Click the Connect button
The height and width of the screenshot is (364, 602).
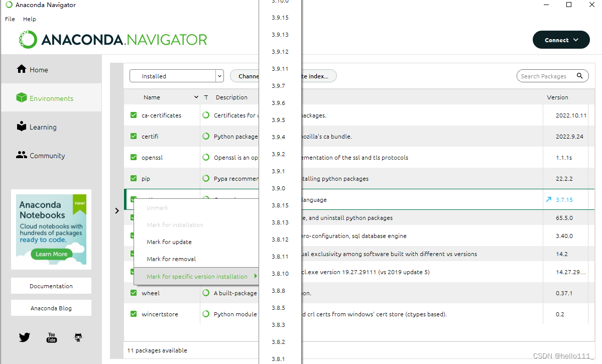point(561,40)
